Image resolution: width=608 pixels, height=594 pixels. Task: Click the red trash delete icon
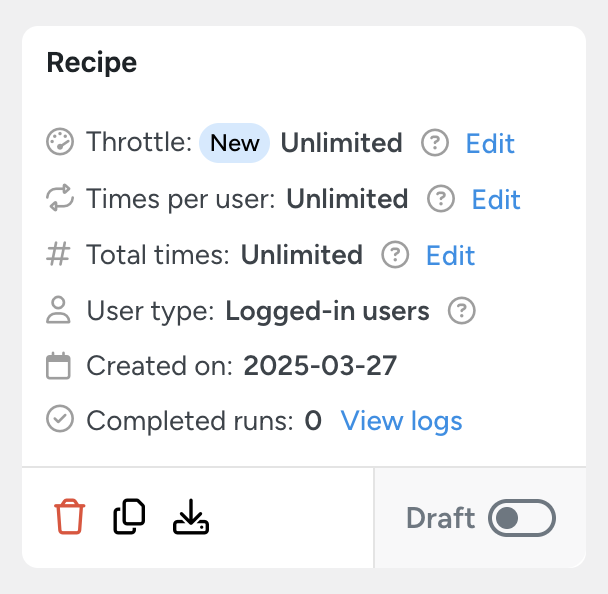[70, 517]
